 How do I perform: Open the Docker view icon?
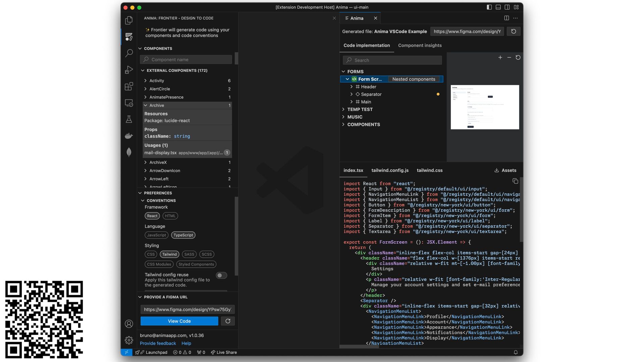tap(129, 136)
